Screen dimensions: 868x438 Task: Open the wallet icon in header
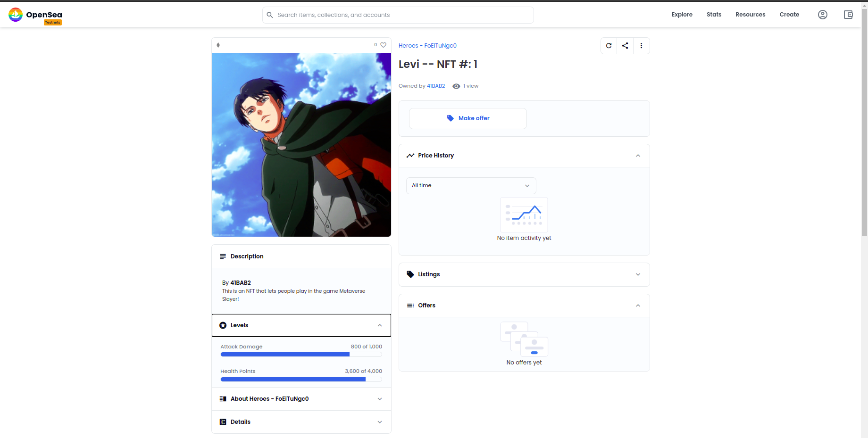848,15
